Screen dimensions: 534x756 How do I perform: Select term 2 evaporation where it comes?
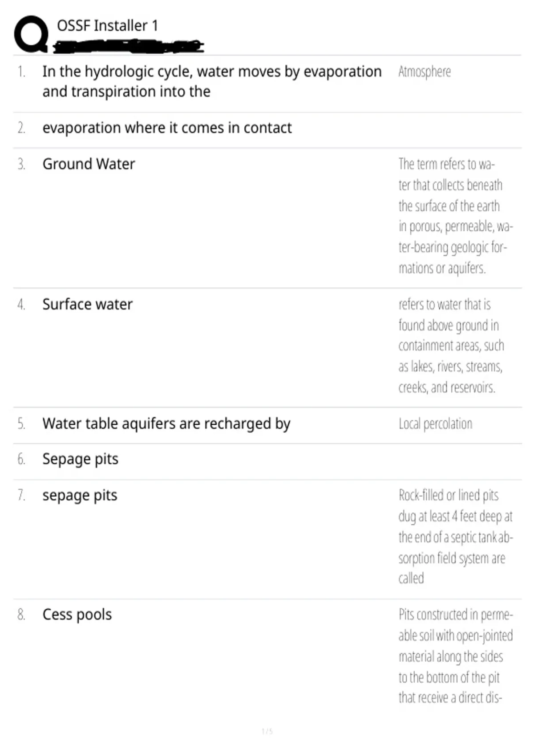tap(167, 128)
